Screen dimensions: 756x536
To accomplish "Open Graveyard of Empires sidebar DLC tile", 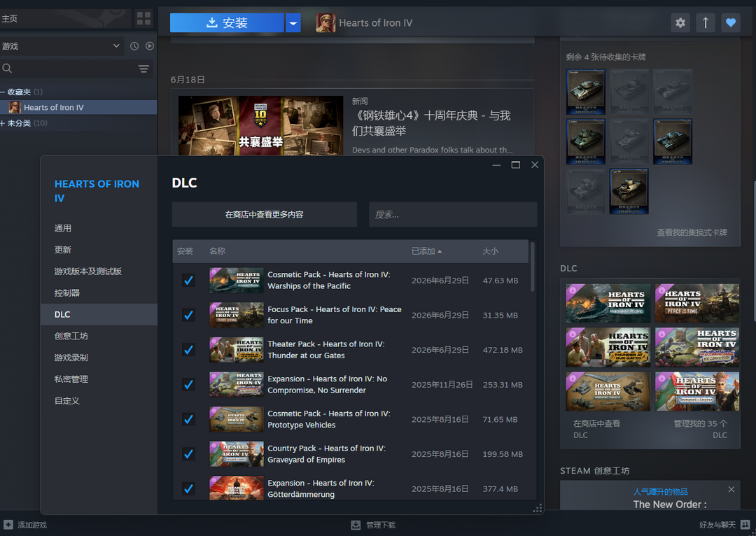I will pyautogui.click(x=696, y=391).
